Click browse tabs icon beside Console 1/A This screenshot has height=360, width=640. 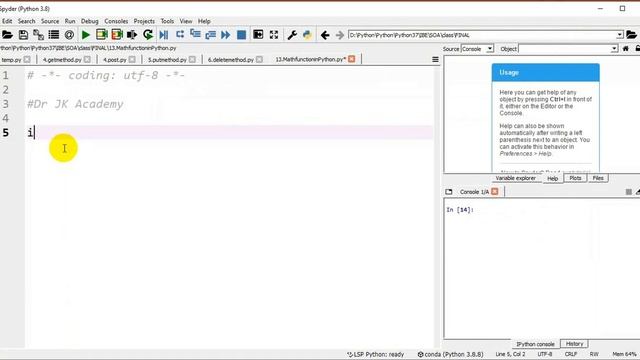tap(449, 191)
